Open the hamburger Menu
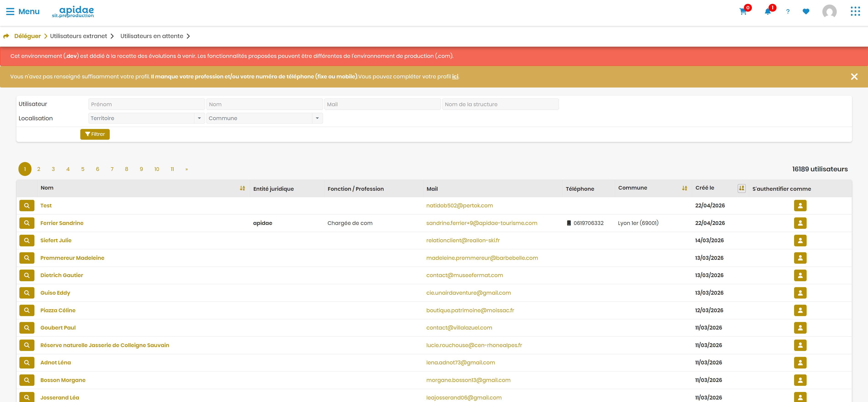The width and height of the screenshot is (868, 402). (23, 11)
